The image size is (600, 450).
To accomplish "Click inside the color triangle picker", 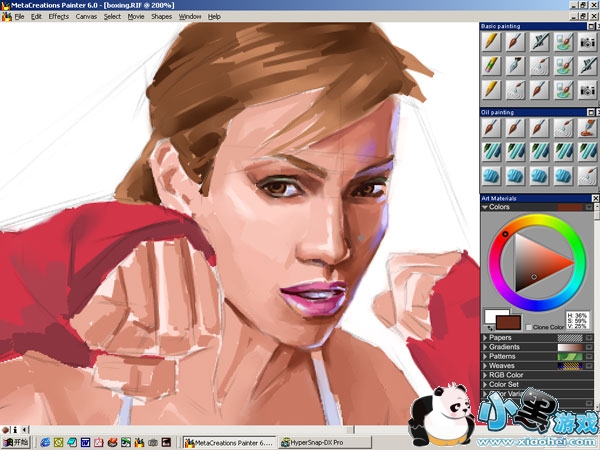I will 533,262.
